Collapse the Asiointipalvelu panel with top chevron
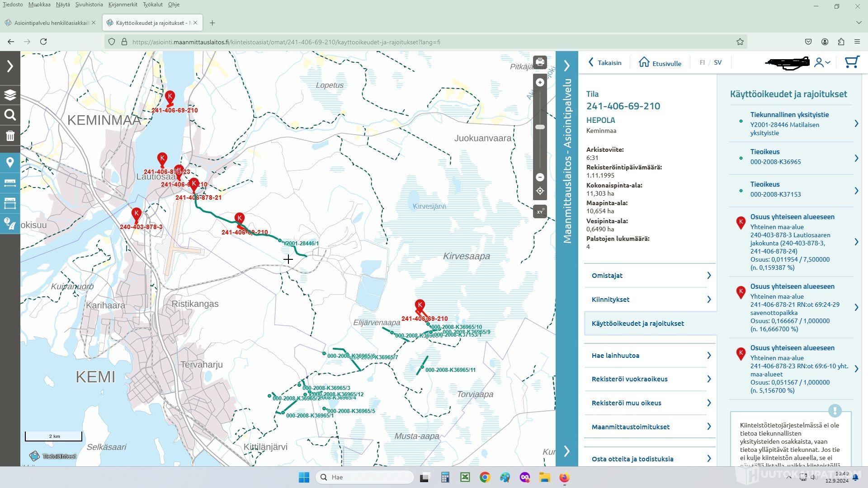This screenshot has width=868, height=488. coord(567,66)
